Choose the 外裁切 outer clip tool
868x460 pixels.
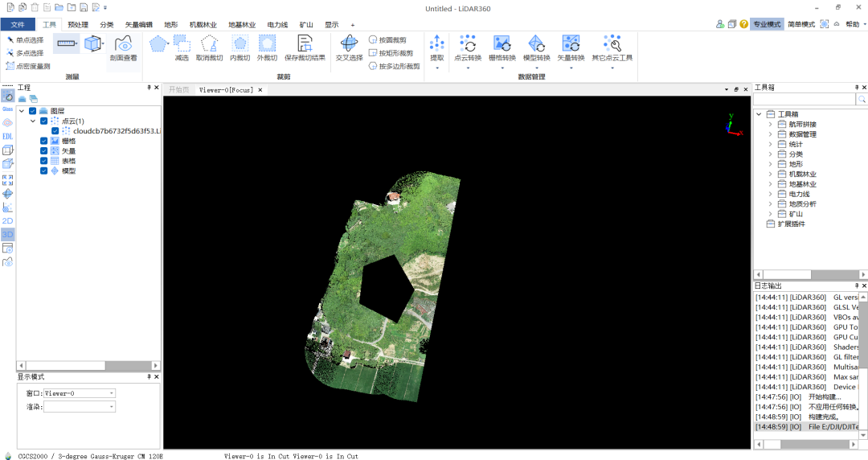click(267, 47)
